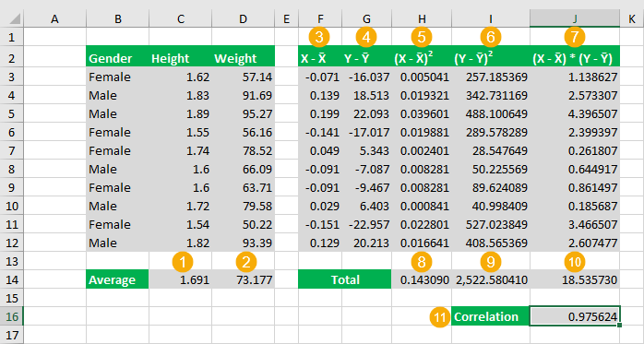This screenshot has height=344, width=644.
Task: Select column J header
Action: point(575,18)
